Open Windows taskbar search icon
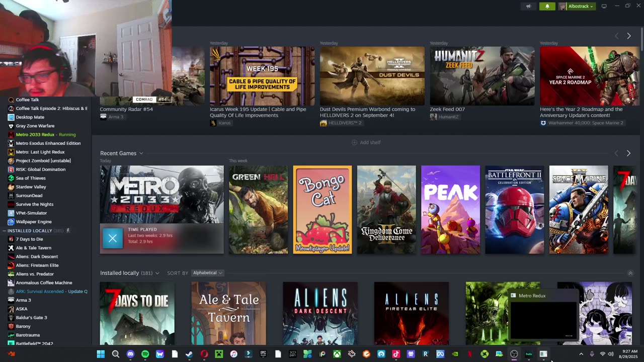 116,354
